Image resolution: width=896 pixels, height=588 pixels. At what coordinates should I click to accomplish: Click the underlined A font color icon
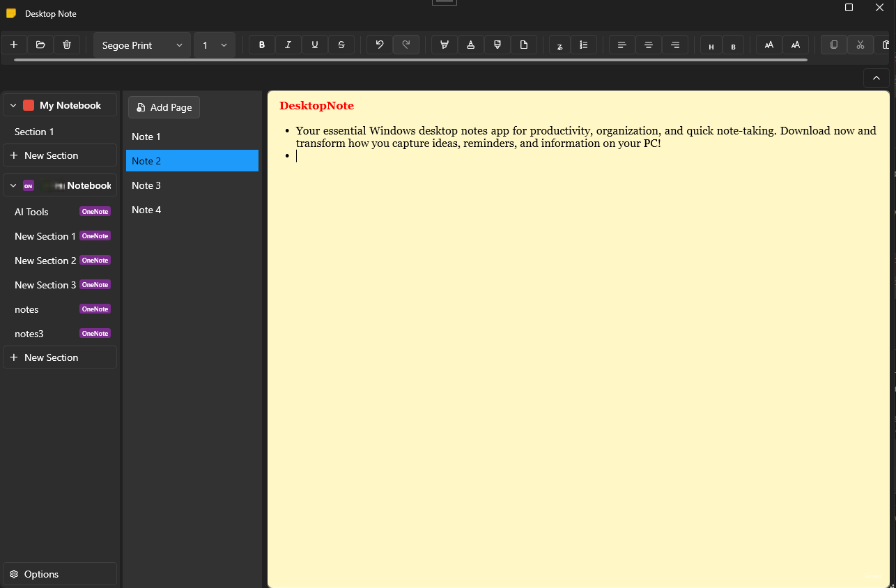tap(471, 45)
